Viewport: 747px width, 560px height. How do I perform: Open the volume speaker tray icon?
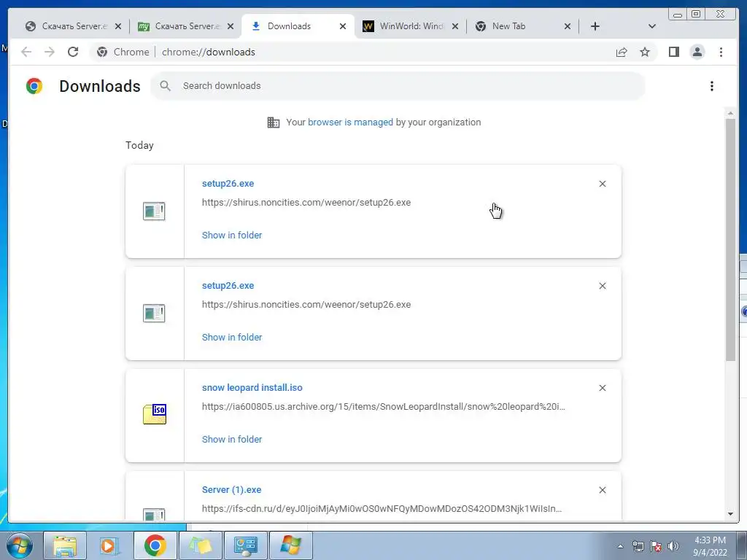click(x=673, y=546)
